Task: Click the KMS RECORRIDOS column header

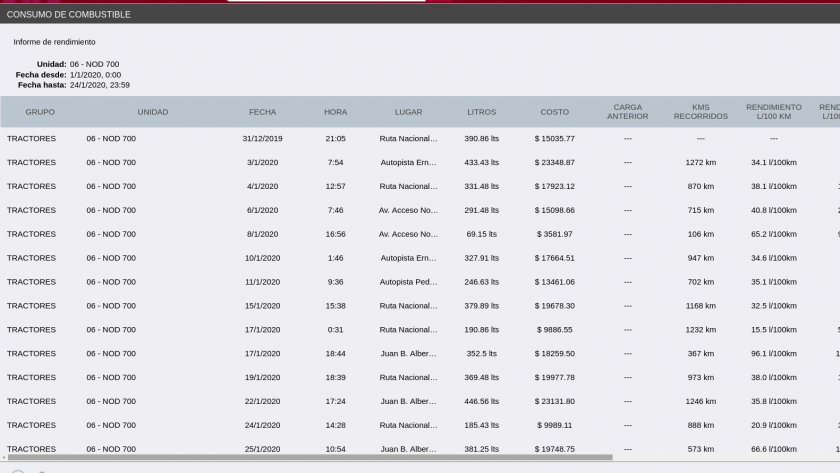Action: [x=700, y=112]
